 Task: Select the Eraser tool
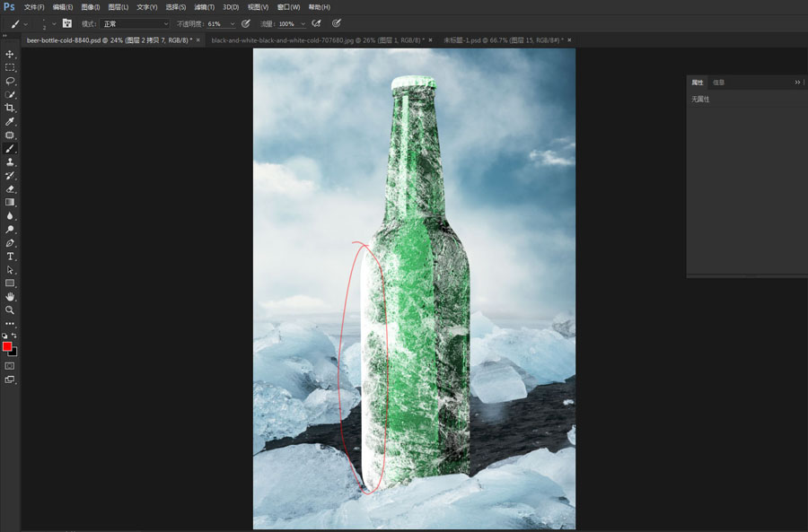(x=11, y=189)
